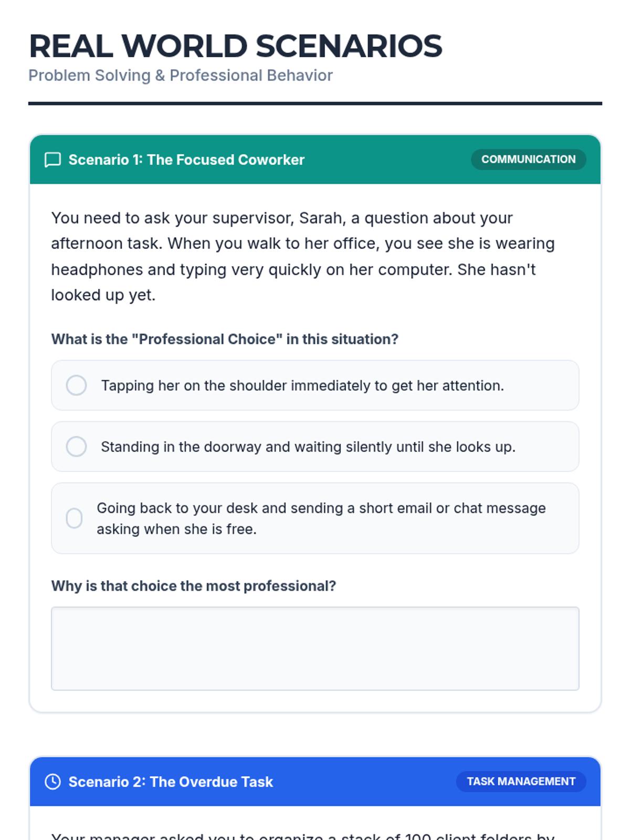Viewport: 630px width, 840px height.
Task: Click the 'What is the Professional Choice' question
Action: [225, 339]
